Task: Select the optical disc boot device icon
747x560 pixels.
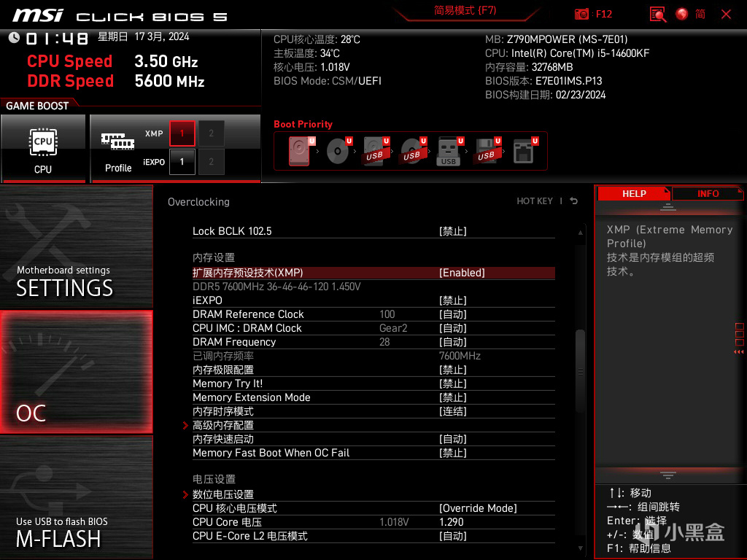Action: (338, 151)
